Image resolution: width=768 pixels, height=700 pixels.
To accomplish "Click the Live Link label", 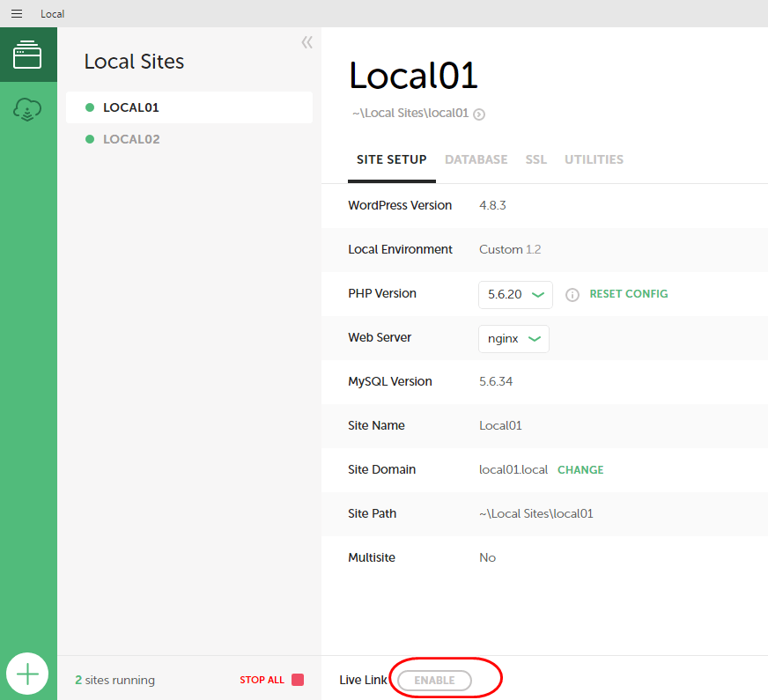I will 363,680.
